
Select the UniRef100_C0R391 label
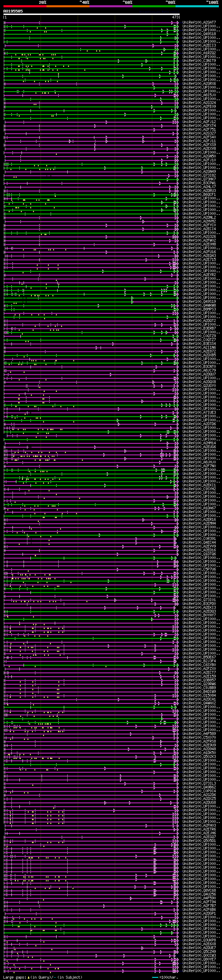point(199,538)
